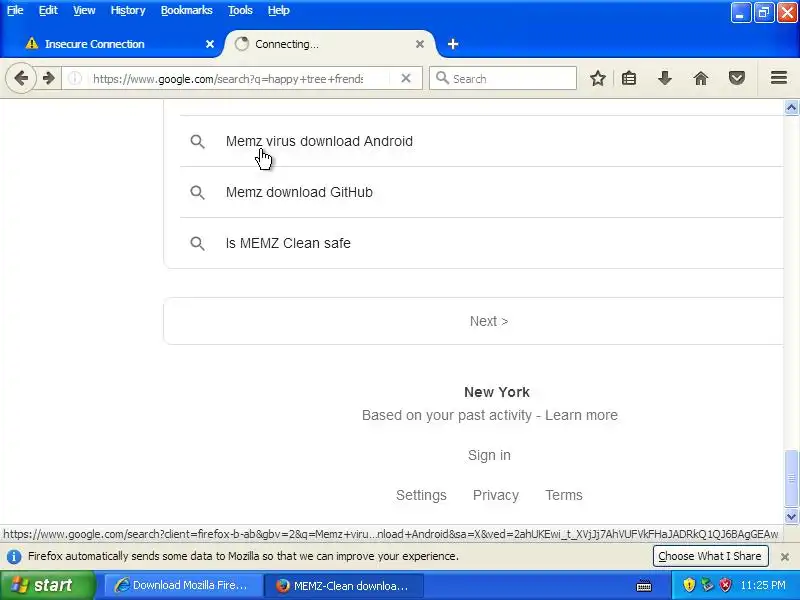Open the History menu
Screen dimensions: 800x600
click(x=128, y=10)
